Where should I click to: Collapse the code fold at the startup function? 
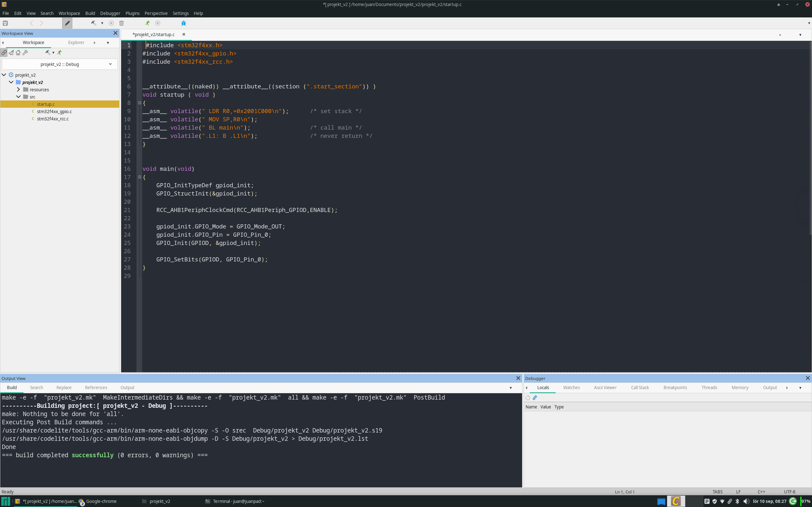pos(140,103)
